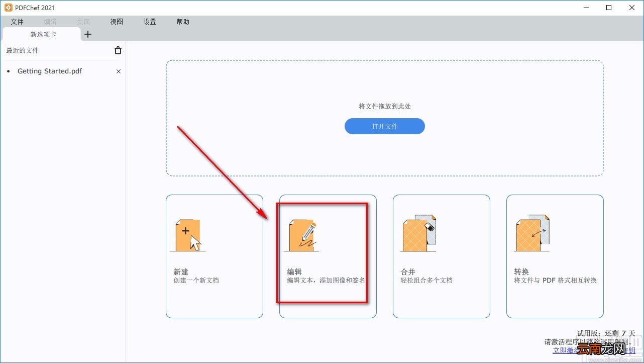Click the 转换 documents icon
This screenshot has height=363, width=644.
pyautogui.click(x=532, y=234)
